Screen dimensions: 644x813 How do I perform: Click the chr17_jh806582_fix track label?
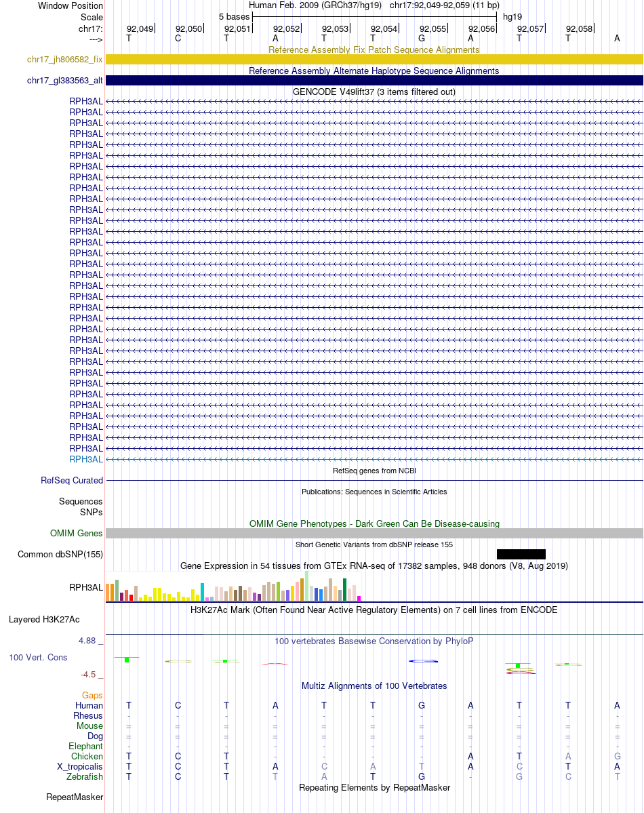[65, 60]
